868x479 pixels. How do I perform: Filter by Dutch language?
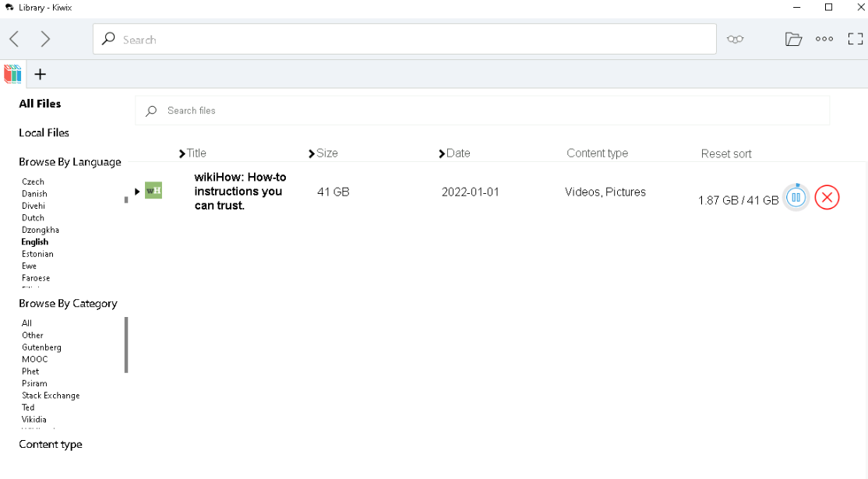coord(33,218)
